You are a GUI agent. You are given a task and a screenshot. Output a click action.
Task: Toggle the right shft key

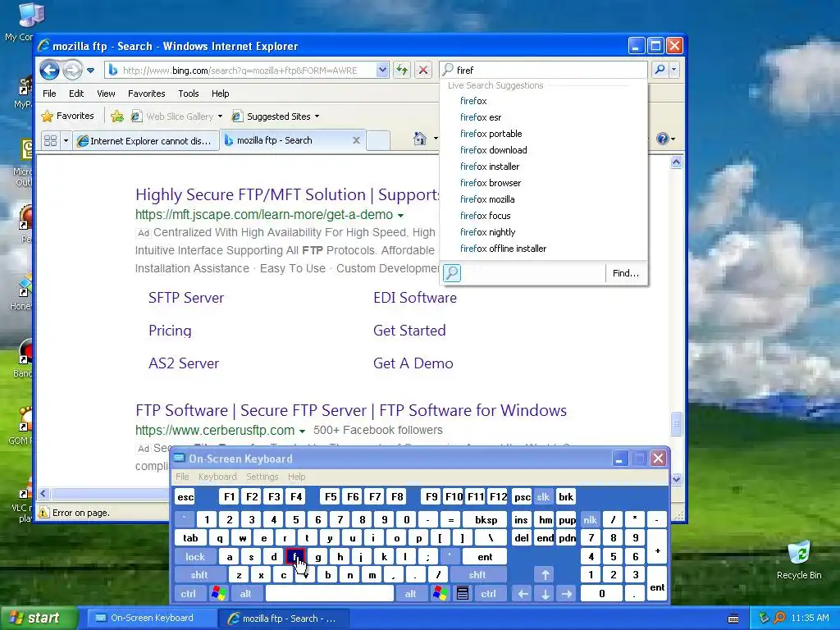point(477,575)
